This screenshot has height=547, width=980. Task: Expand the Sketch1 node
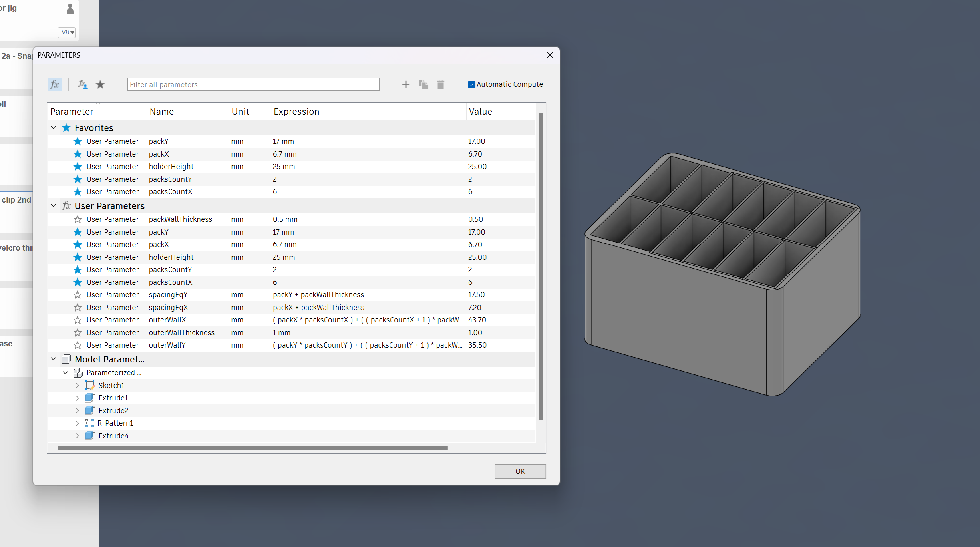78,385
